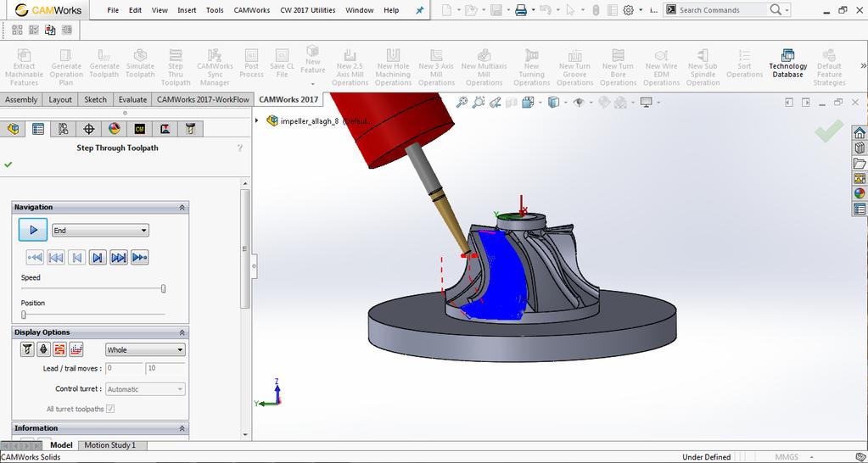Click the Zoom to Fit magnifier icon
This screenshot has height=463, width=868.
coord(462,102)
